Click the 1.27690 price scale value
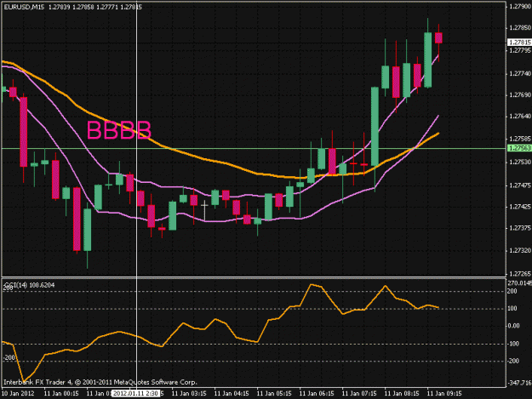 pos(520,95)
